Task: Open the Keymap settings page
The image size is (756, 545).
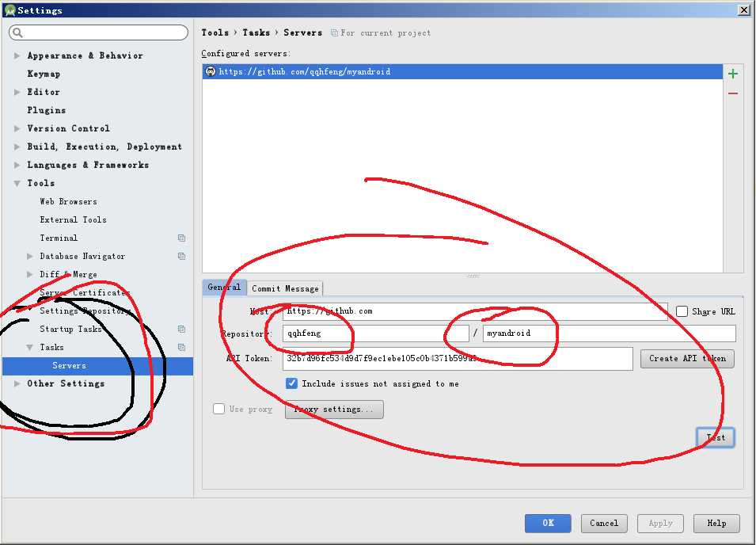Action: coord(44,74)
